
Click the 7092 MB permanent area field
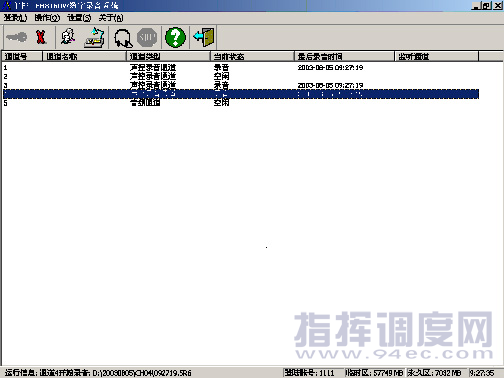(436, 373)
